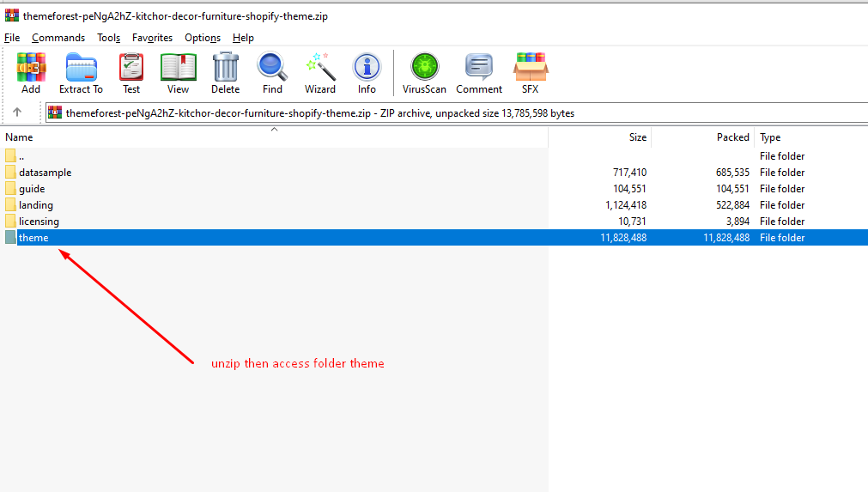This screenshot has height=492, width=868.
Task: Select the licensing folder name
Action: click(39, 222)
